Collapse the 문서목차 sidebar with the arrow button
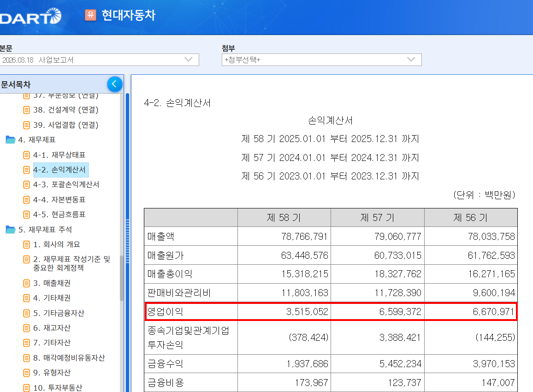The width and height of the screenshot is (533, 392). (x=114, y=83)
